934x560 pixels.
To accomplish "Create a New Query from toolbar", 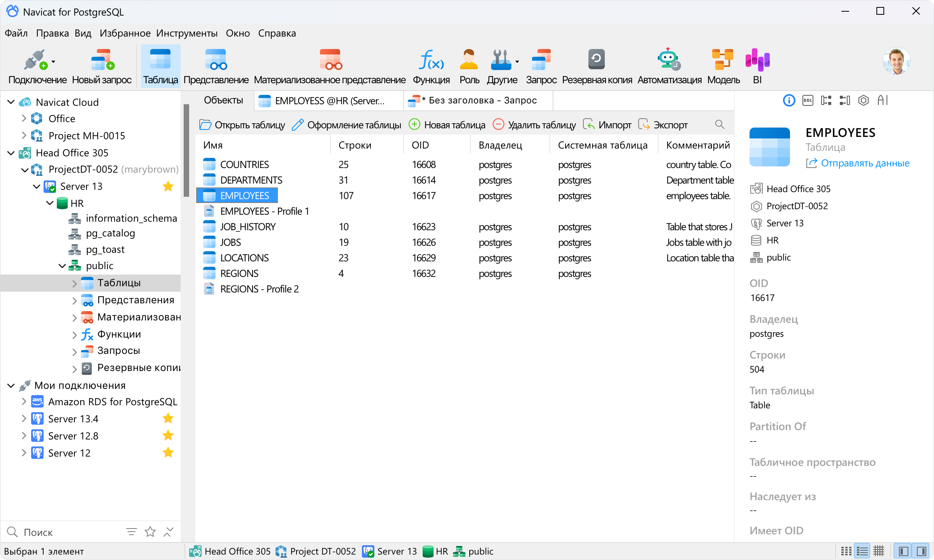I will point(102,66).
